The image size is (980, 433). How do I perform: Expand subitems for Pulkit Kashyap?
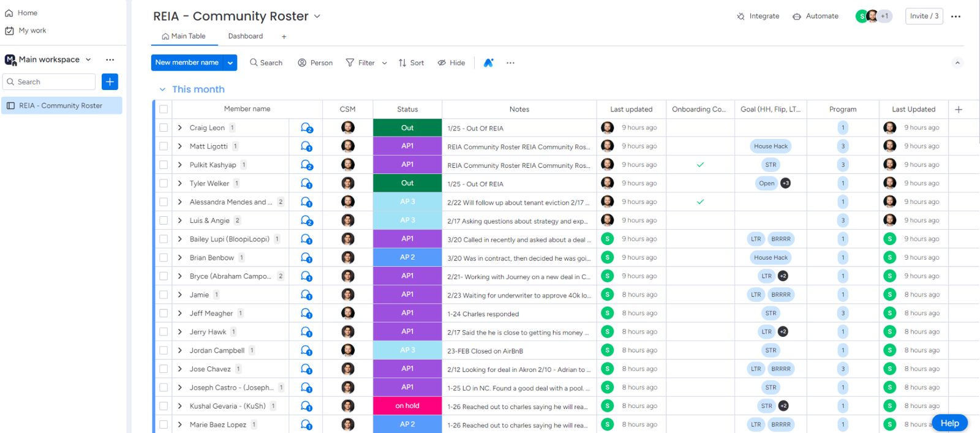(x=180, y=165)
